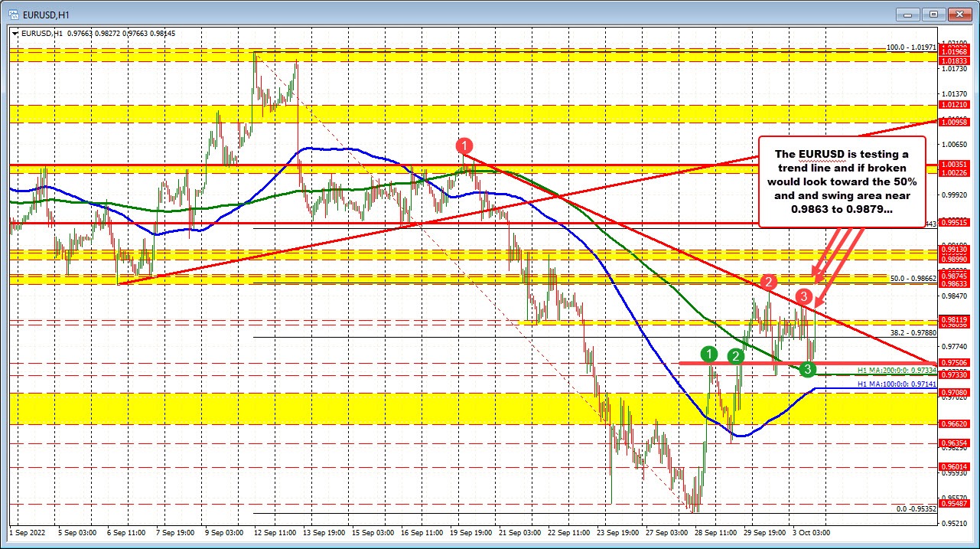Select the H1 MA:200 0.97334 label

(887, 369)
